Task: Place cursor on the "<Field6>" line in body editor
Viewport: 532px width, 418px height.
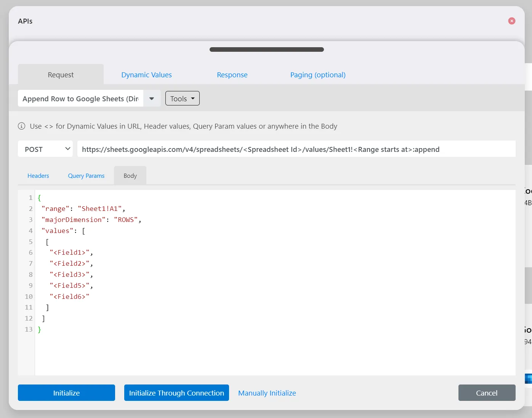Action: point(69,297)
